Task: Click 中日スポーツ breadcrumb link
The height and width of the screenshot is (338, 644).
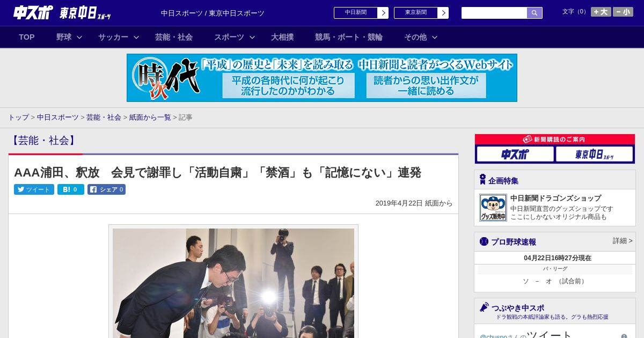Action: [57, 117]
